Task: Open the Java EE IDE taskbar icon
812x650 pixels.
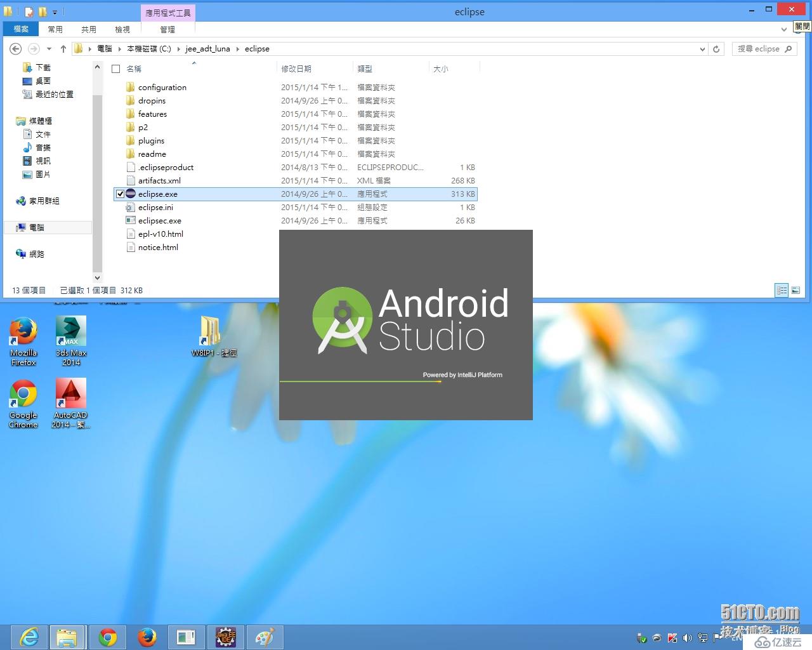Action: point(225,637)
